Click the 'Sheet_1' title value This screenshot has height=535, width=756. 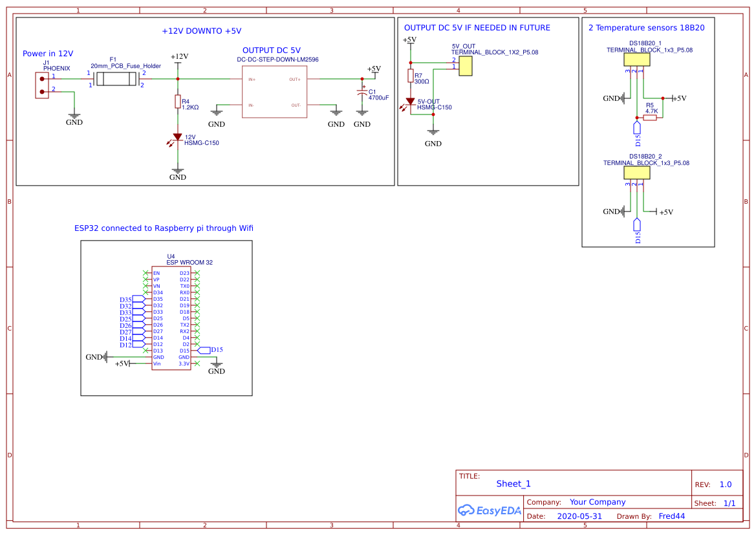[513, 484]
